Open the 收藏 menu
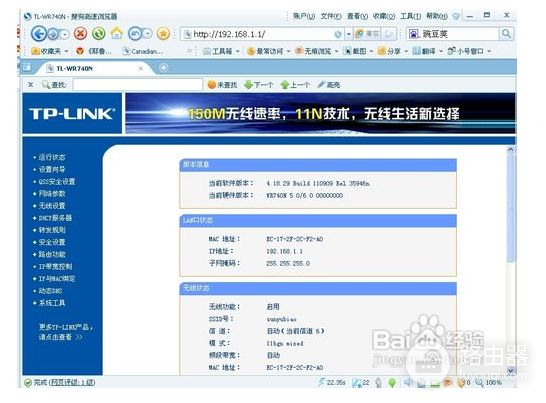Image resolution: width=546 pixels, height=403 pixels. coord(384,16)
